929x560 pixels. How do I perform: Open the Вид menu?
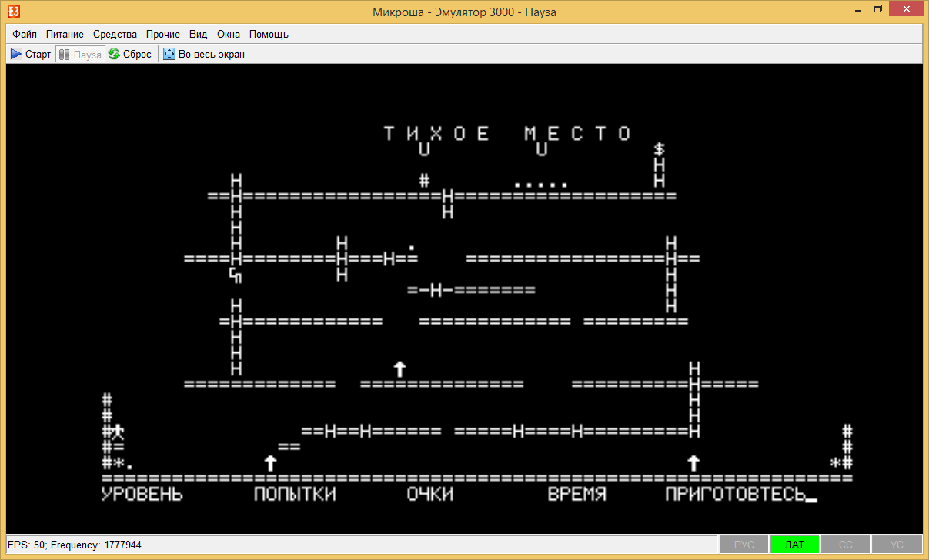click(x=199, y=34)
